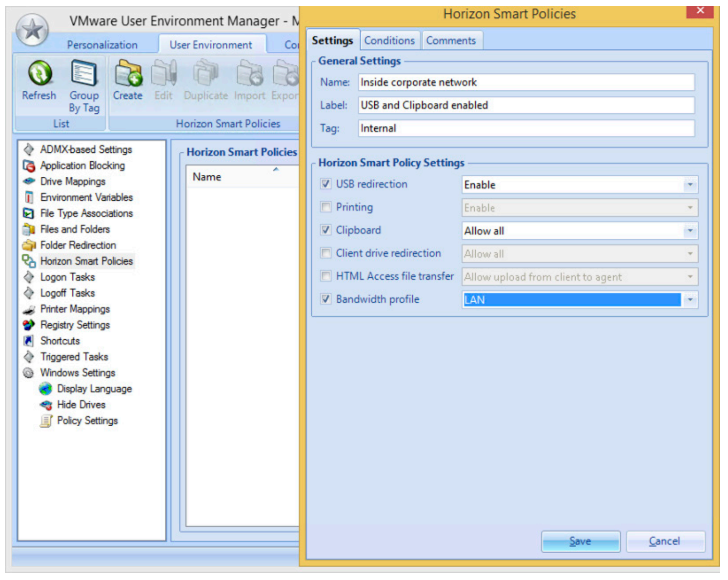The image size is (728, 580).
Task: Check the Client drive redirection option
Action: [325, 253]
